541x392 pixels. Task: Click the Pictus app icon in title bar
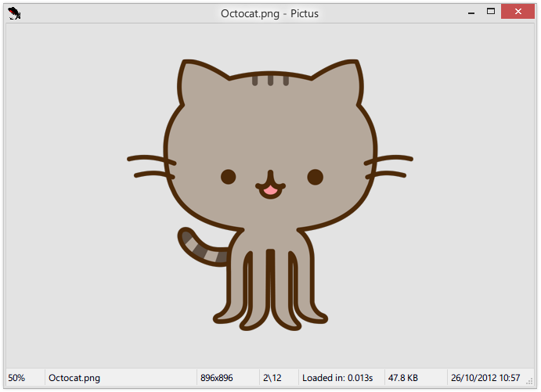(14, 13)
